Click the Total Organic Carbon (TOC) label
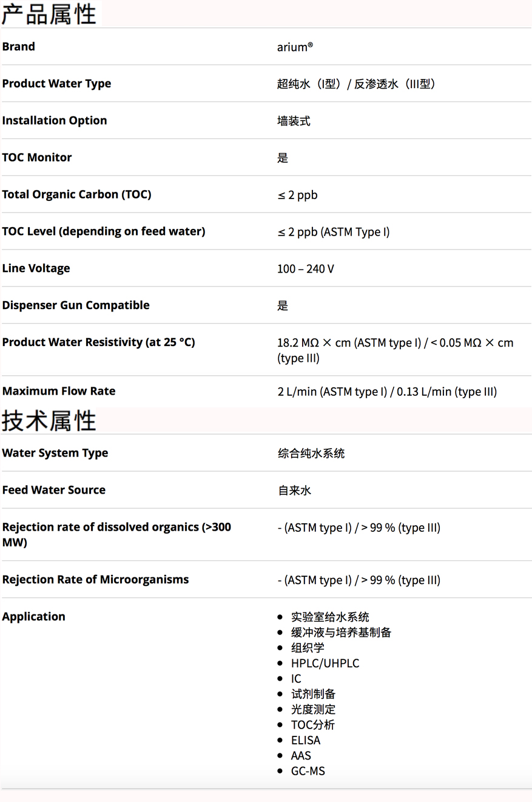 (x=76, y=195)
